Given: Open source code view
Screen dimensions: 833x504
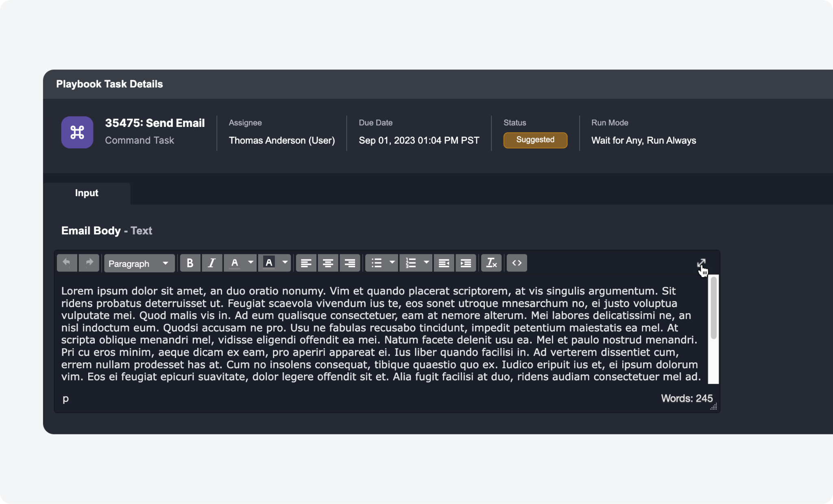Looking at the screenshot, I should [x=517, y=263].
